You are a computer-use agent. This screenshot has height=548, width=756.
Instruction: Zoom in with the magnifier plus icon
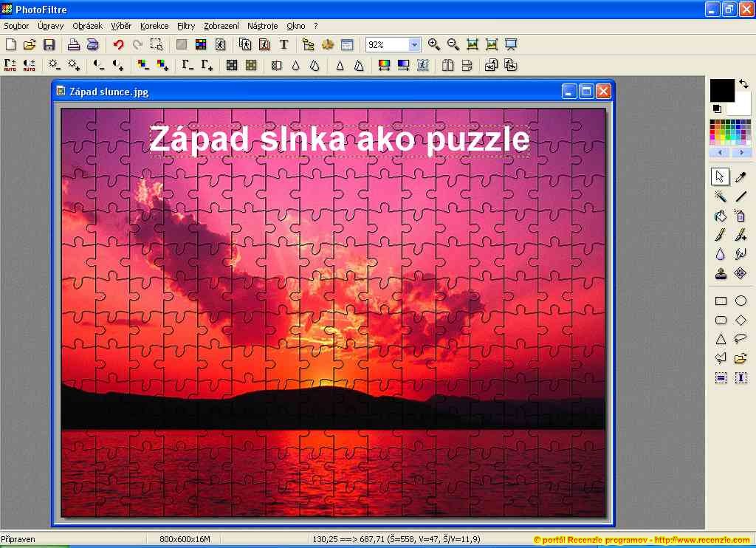tap(434, 44)
